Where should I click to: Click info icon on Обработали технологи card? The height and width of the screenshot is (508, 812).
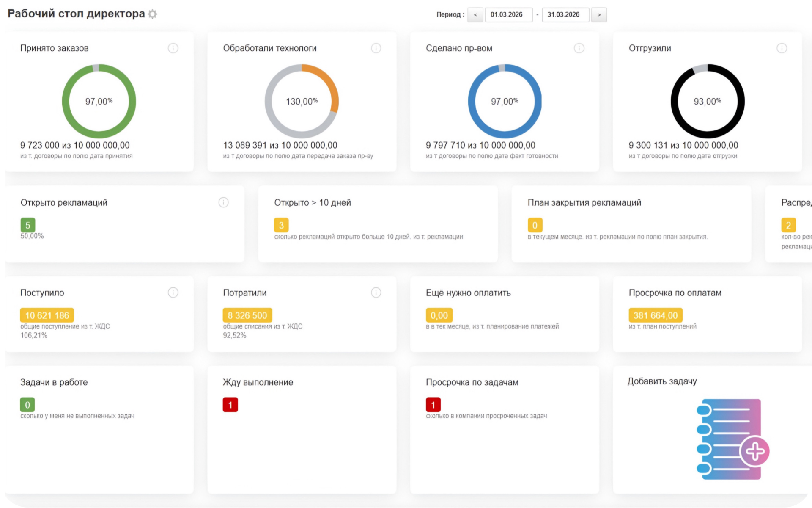click(376, 48)
